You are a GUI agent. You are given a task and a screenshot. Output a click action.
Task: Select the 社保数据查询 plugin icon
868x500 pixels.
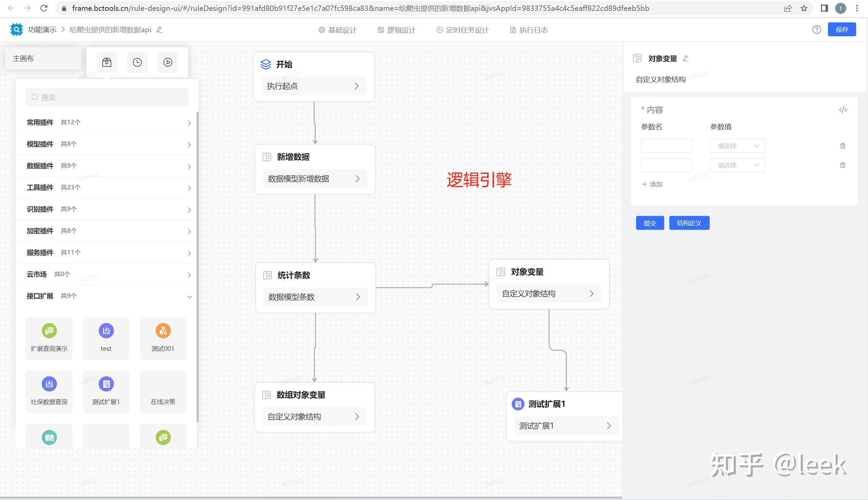click(x=49, y=384)
